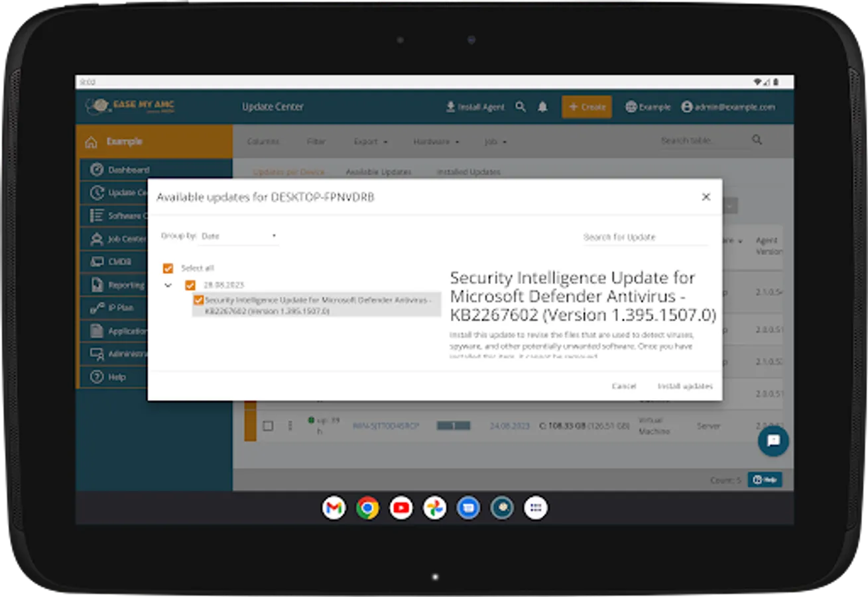Open YouTube from the dock
868x597 pixels.
(401, 508)
